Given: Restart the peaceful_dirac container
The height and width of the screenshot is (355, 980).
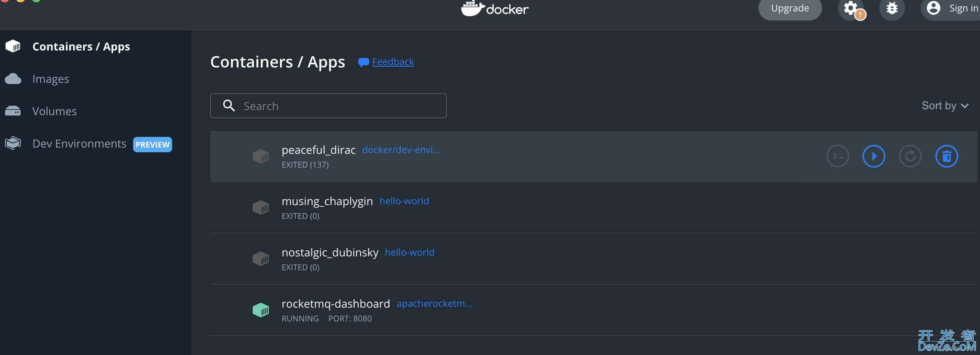Looking at the screenshot, I should (x=910, y=156).
